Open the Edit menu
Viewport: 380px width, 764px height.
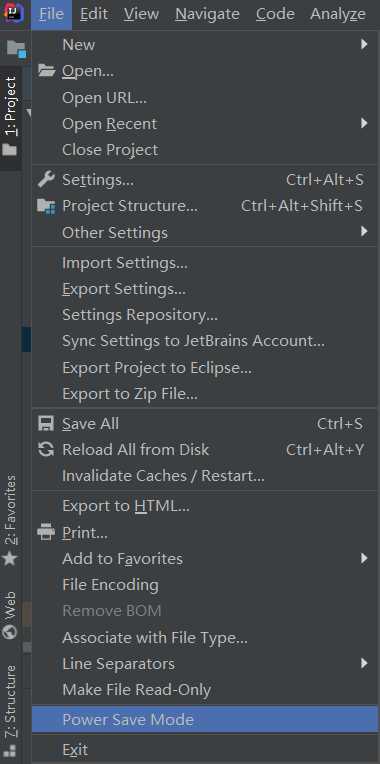(94, 14)
